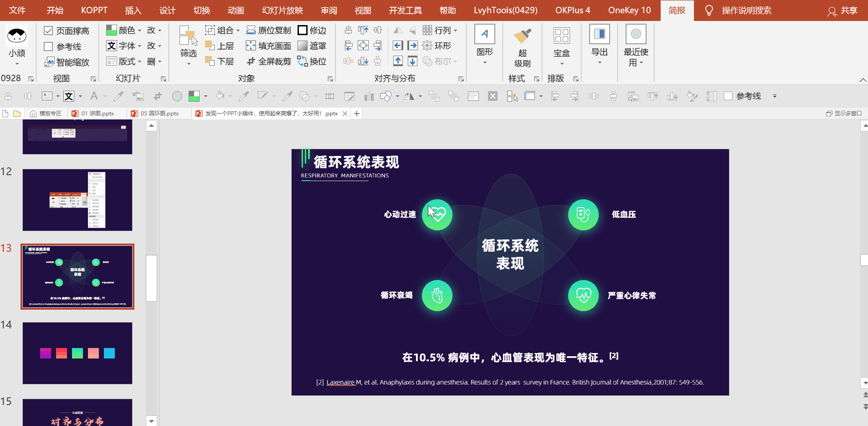The height and width of the screenshot is (426, 868).
Task: Open the OneKey 10 ribbon tab
Action: point(629,10)
